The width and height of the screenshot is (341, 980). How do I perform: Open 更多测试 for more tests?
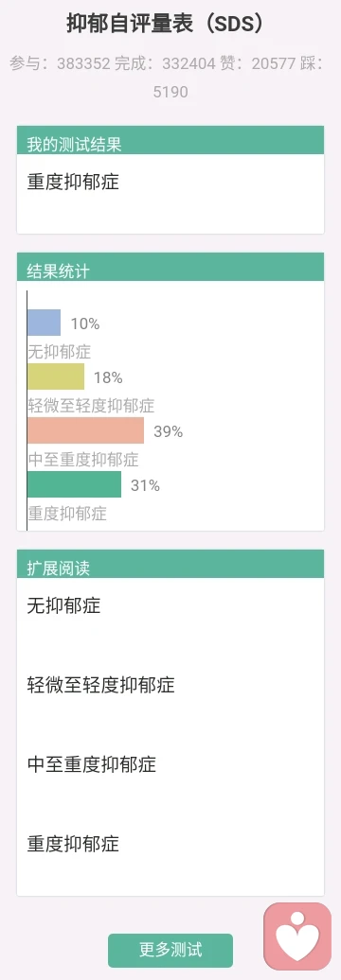click(x=170, y=950)
